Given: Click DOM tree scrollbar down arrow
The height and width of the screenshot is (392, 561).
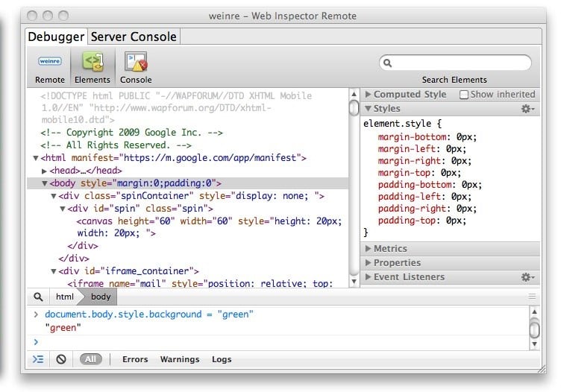Looking at the screenshot, I should (x=354, y=282).
